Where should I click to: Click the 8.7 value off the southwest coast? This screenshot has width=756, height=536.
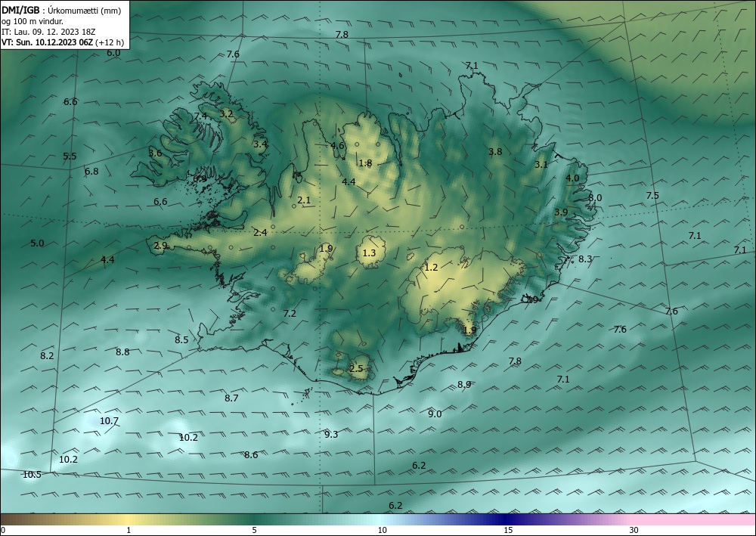(x=231, y=398)
